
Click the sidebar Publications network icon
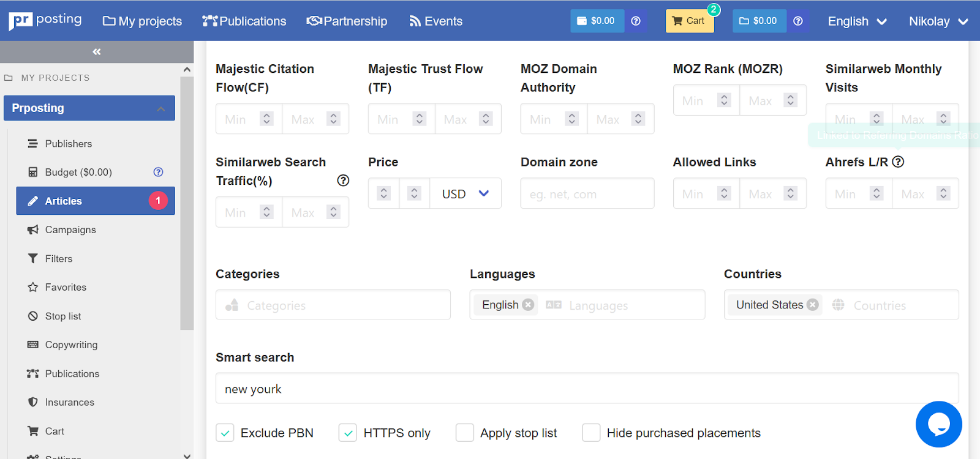33,374
